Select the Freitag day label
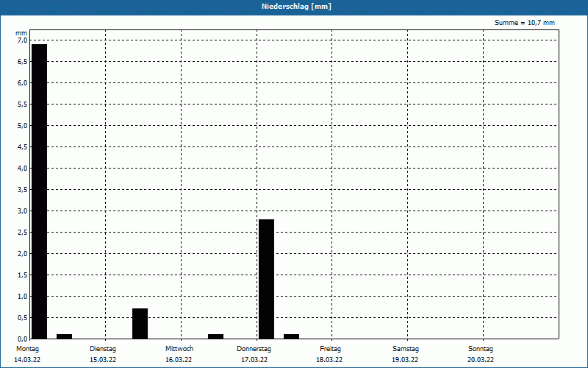The height and width of the screenshot is (368, 588). point(330,349)
